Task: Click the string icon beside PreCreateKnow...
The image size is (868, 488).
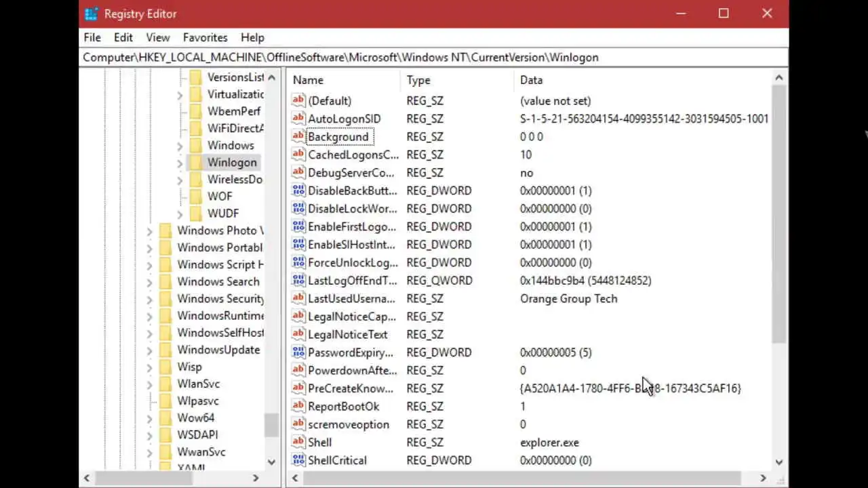Action: 298,388
